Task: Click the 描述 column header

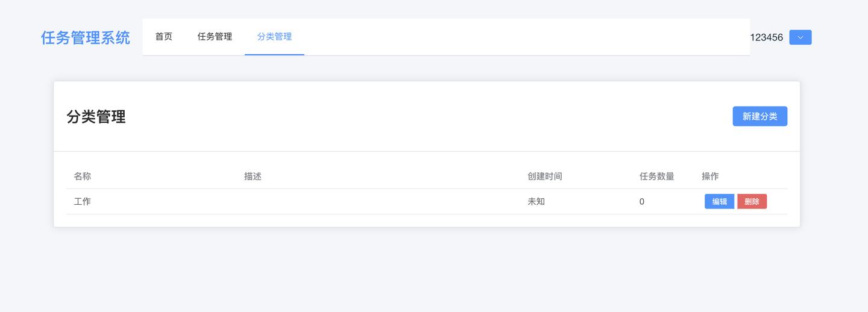Action: 253,176
